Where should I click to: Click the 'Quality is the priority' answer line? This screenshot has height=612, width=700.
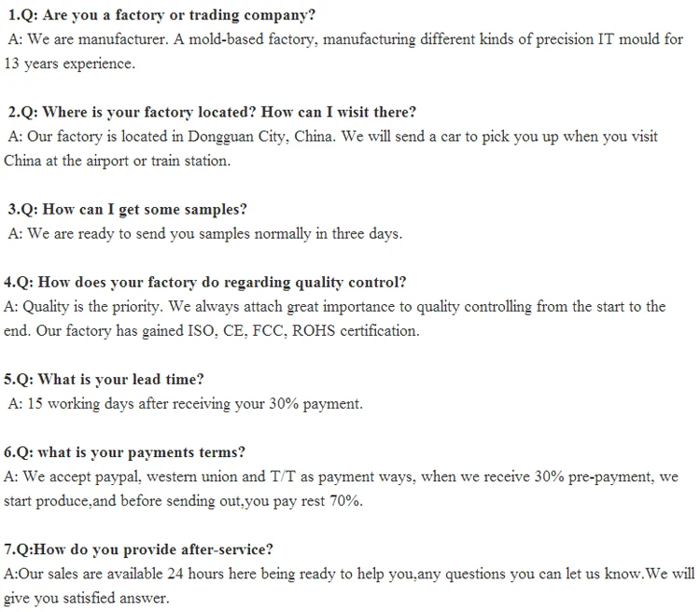click(x=336, y=306)
